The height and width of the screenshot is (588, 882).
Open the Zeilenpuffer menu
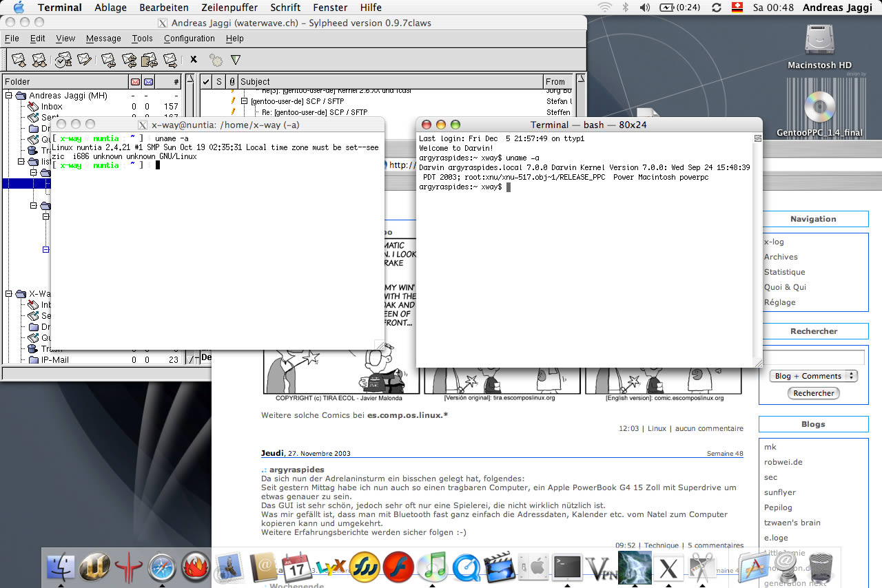pyautogui.click(x=229, y=8)
